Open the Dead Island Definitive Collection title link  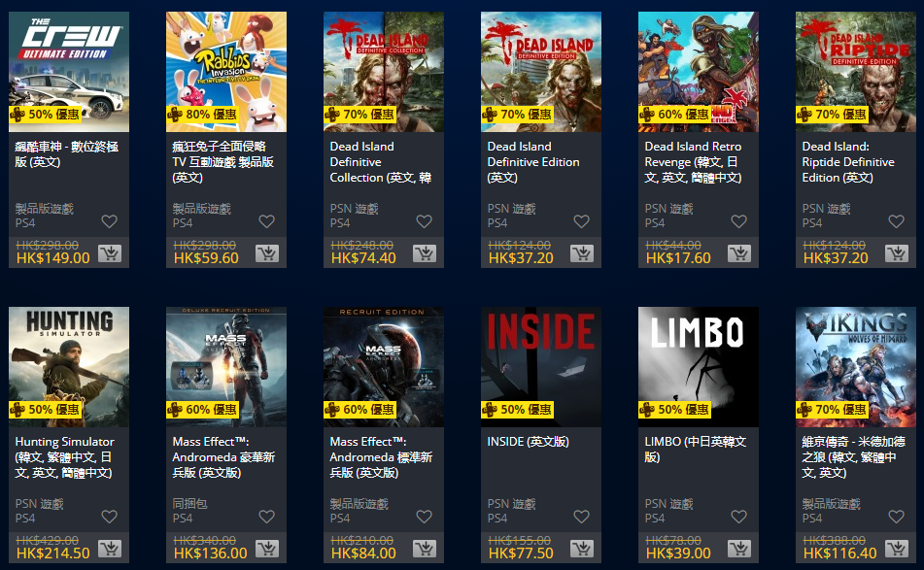(x=381, y=162)
